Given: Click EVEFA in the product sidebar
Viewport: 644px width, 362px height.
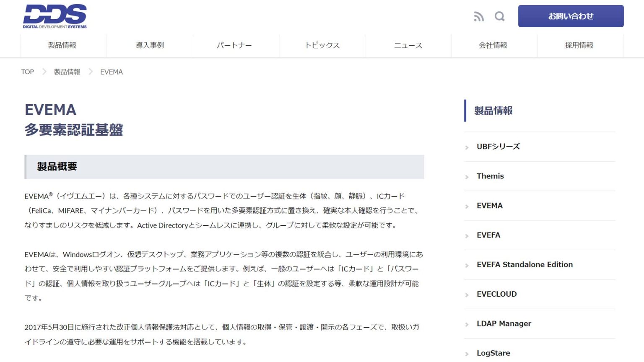Looking at the screenshot, I should click(488, 235).
